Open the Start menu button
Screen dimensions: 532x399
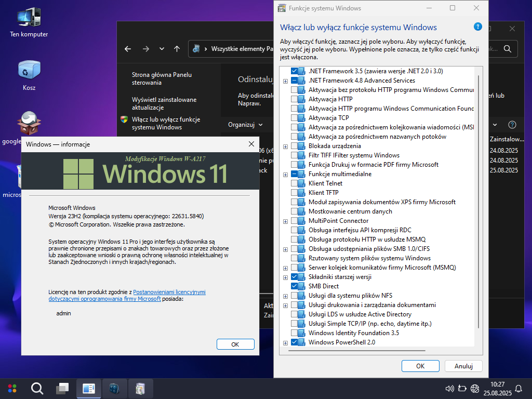(x=12, y=388)
